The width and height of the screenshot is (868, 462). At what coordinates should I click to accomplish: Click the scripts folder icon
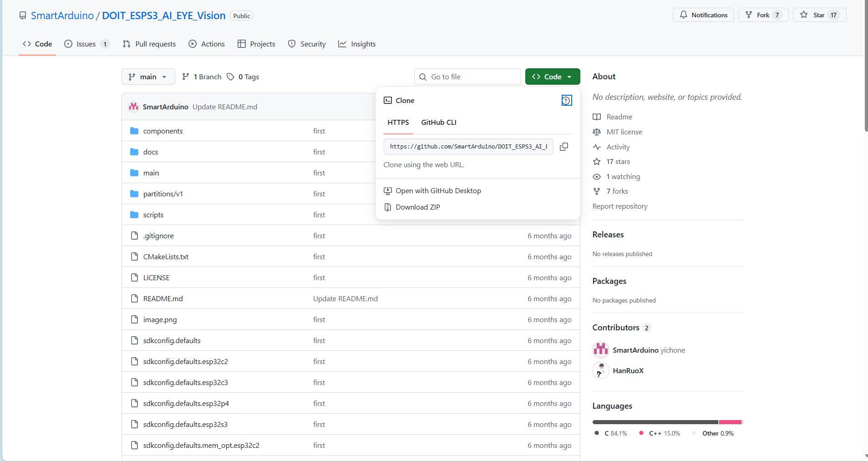134,215
